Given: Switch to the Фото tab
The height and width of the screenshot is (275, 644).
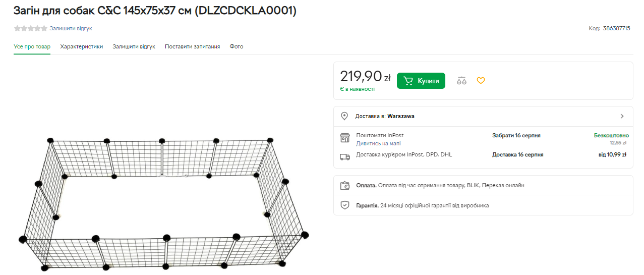Looking at the screenshot, I should pyautogui.click(x=236, y=46).
